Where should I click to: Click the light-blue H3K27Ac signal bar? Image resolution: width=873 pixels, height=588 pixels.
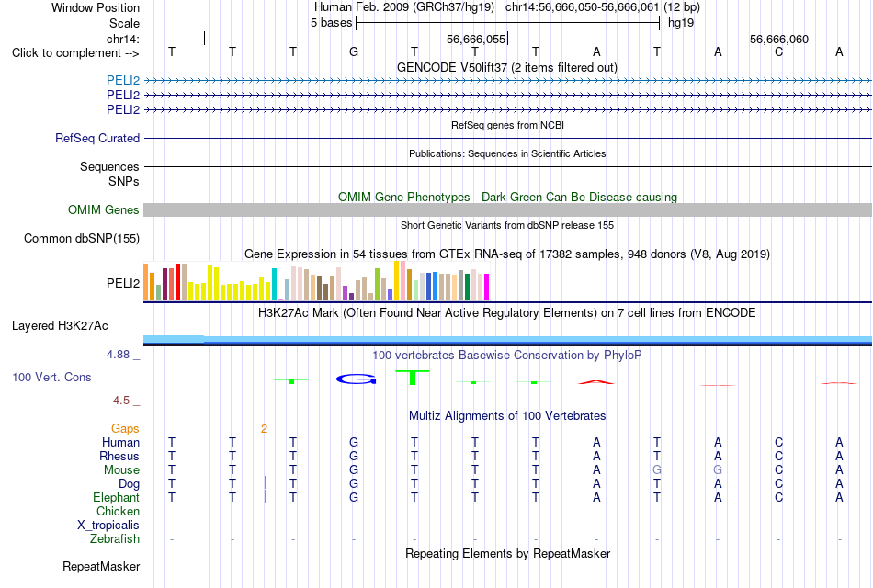[x=507, y=339]
